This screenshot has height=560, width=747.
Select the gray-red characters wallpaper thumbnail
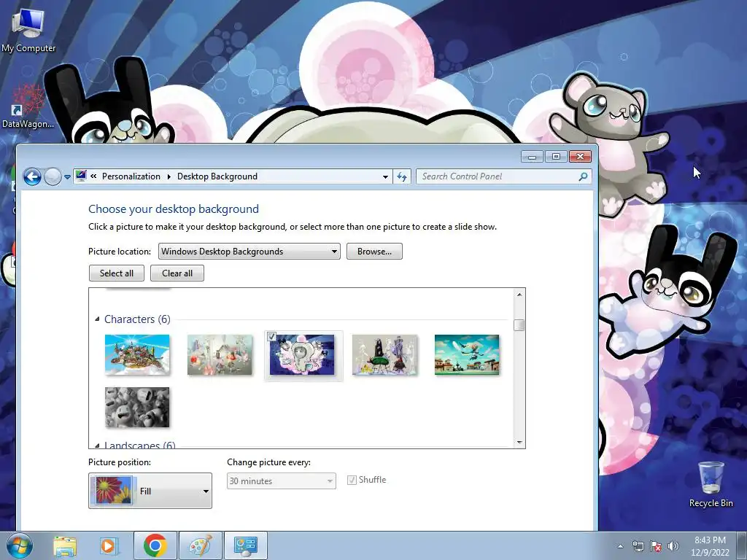220,355
